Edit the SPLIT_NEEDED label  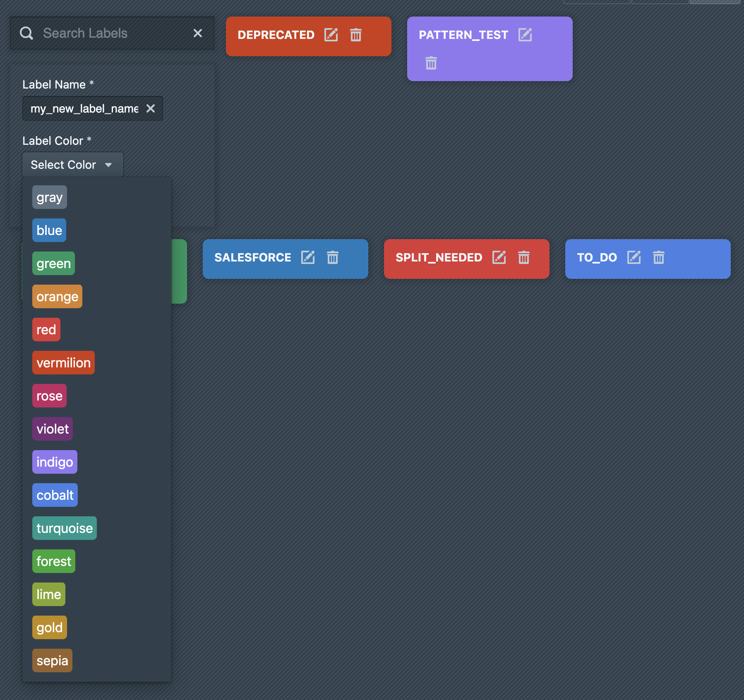499,258
